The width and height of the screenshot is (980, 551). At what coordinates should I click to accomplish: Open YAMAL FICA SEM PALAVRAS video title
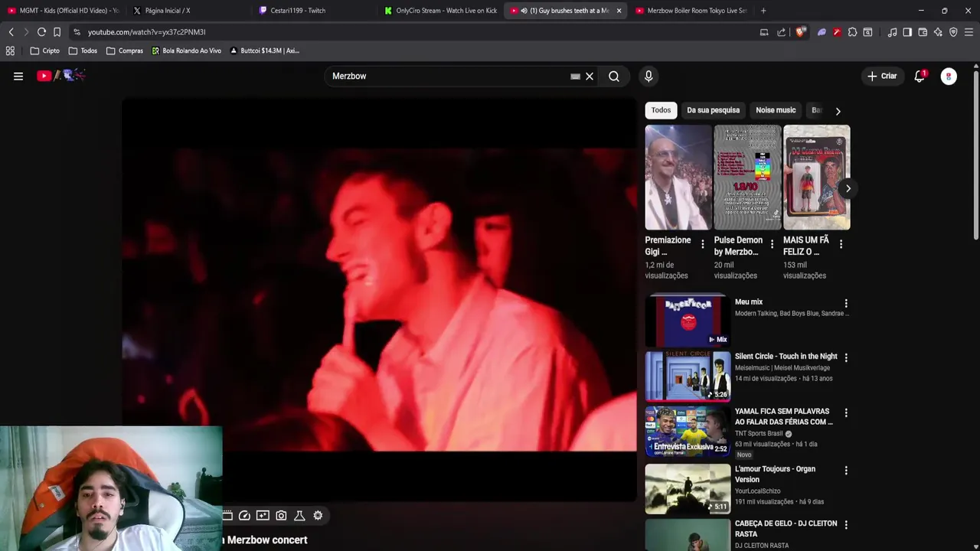coord(784,416)
